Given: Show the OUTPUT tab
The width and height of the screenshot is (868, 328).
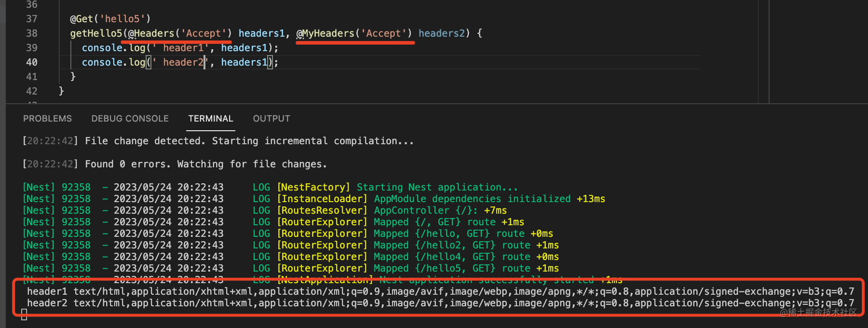Looking at the screenshot, I should pos(271,119).
